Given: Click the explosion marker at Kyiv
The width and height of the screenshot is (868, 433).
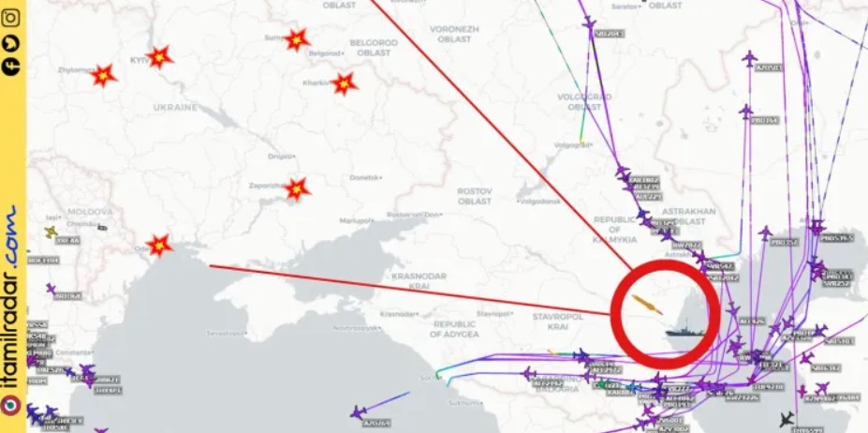Looking at the screenshot, I should click(x=159, y=57).
